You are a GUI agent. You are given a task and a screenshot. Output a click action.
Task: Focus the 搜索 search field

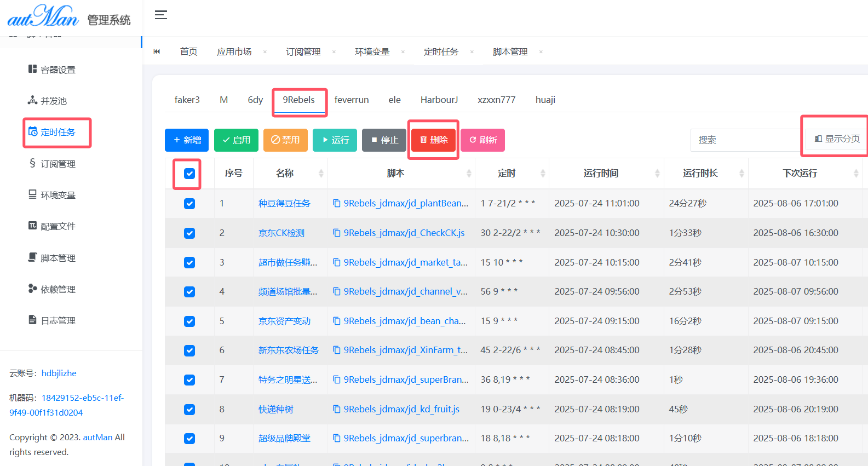[x=745, y=140]
